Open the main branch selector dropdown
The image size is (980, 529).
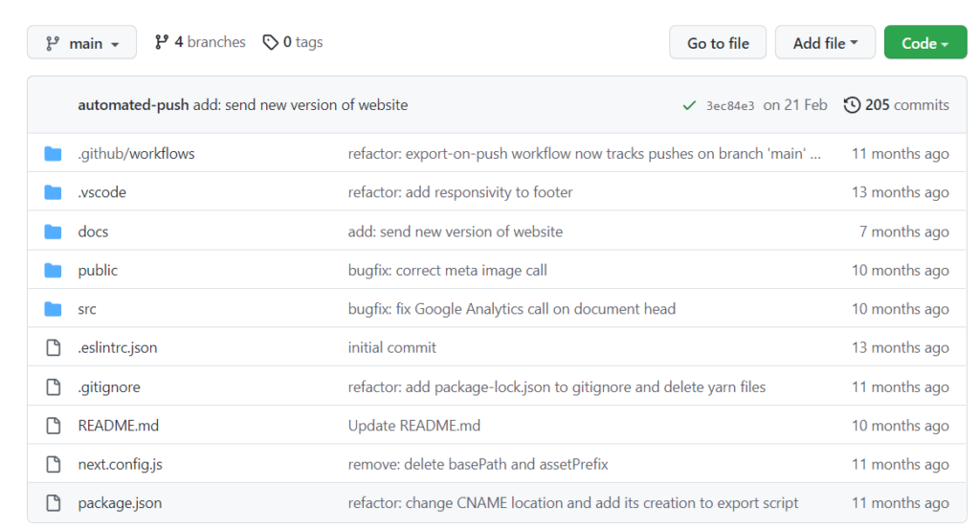(x=82, y=43)
